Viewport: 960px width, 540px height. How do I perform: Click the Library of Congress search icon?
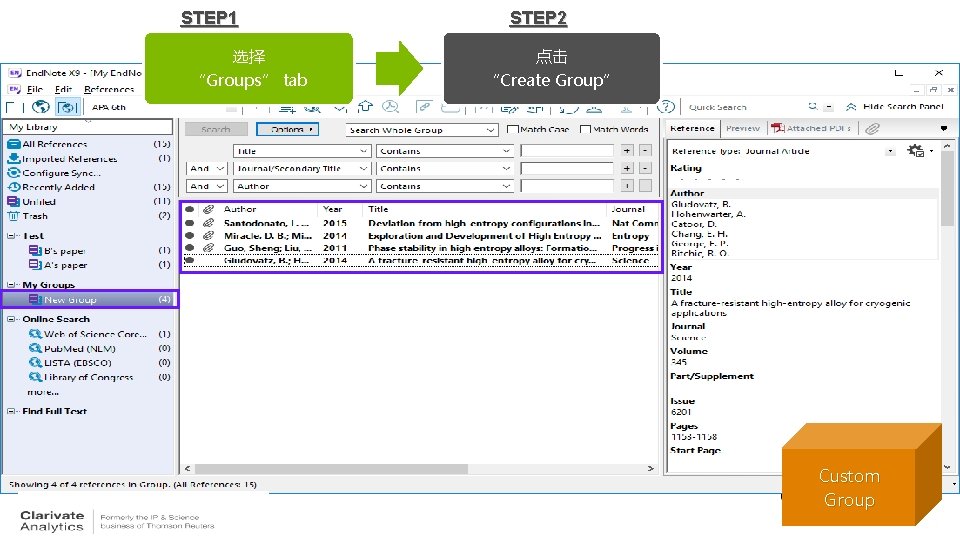[x=36, y=377]
